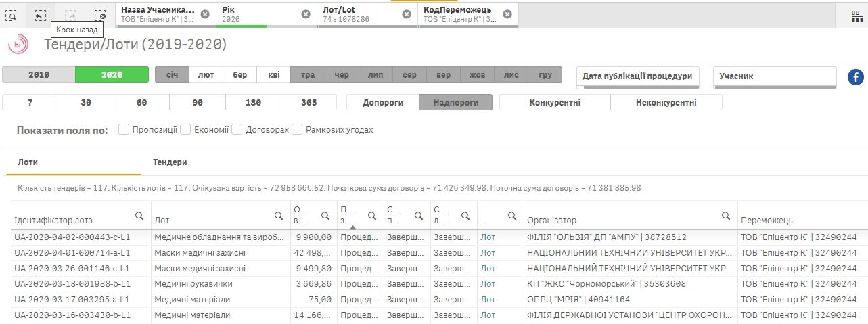The width and height of the screenshot is (868, 324).
Task: Toggle the Пропозиції checkbox
Action: coord(124,129)
